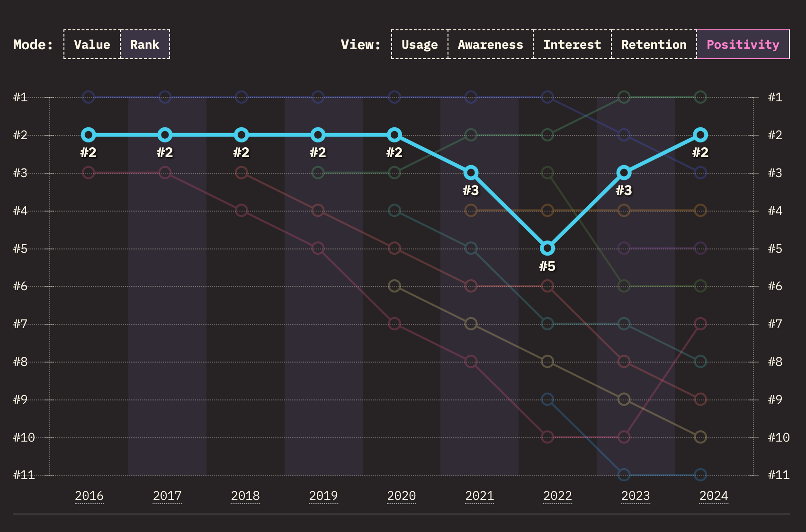Open the 2019 year link

323,496
